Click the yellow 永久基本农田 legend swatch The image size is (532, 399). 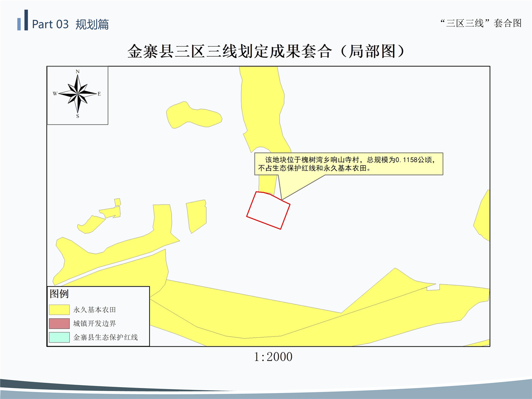59,310
